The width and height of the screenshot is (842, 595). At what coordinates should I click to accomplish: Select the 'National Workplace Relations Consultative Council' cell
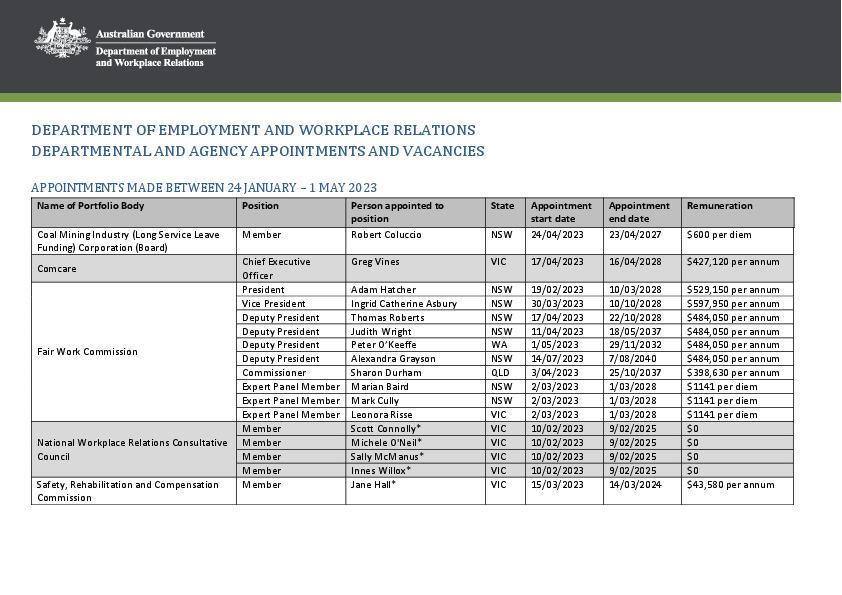click(x=132, y=449)
